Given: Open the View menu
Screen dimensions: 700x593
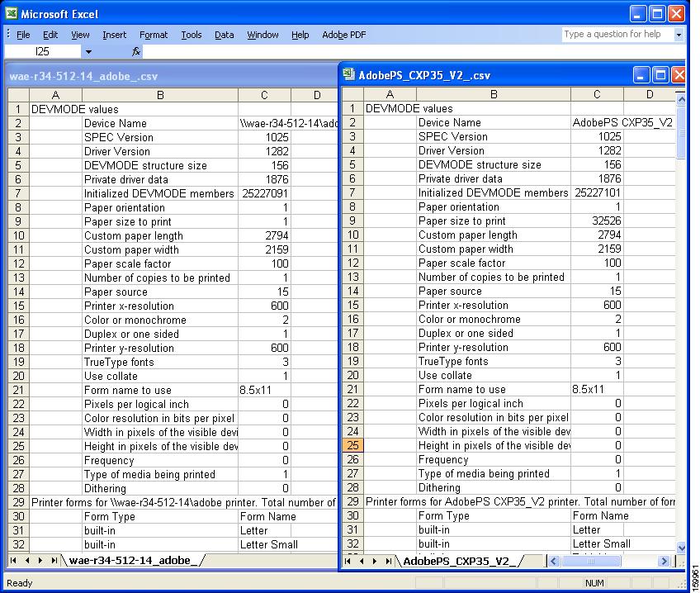Looking at the screenshot, I should (x=80, y=35).
